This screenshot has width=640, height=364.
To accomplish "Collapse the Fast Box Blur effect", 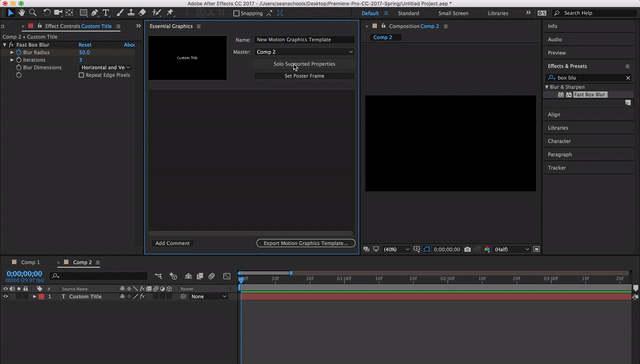I will [4, 45].
